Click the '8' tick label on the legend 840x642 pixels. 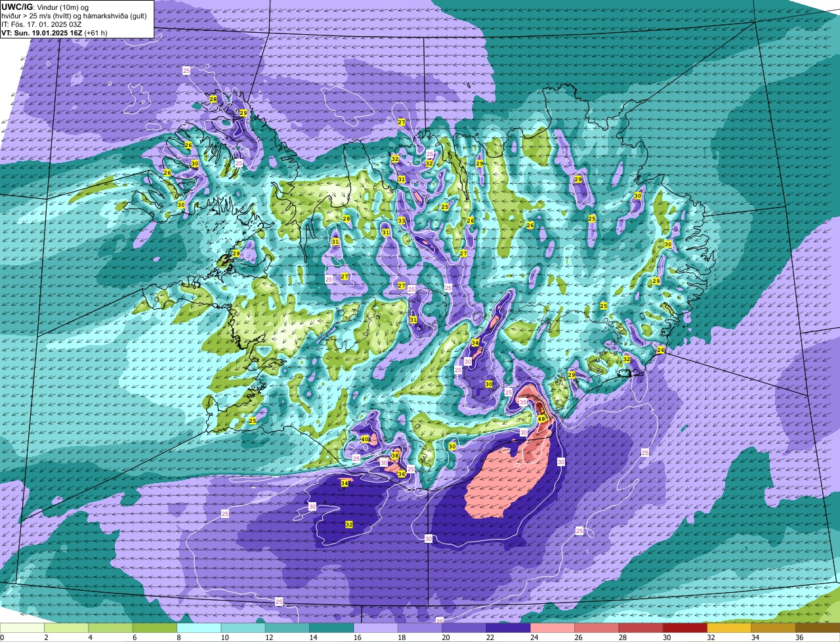tap(178, 637)
